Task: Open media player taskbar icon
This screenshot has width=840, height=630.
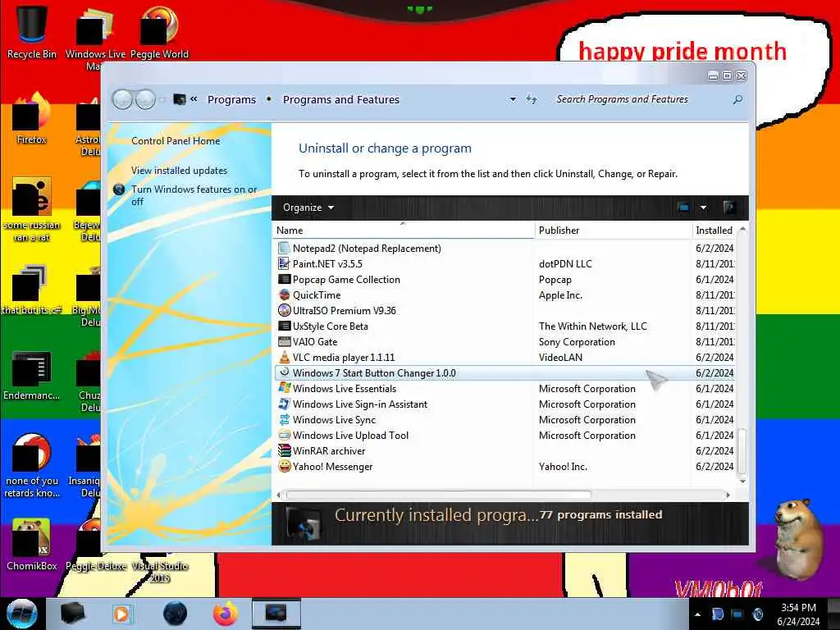Action: coord(122,614)
